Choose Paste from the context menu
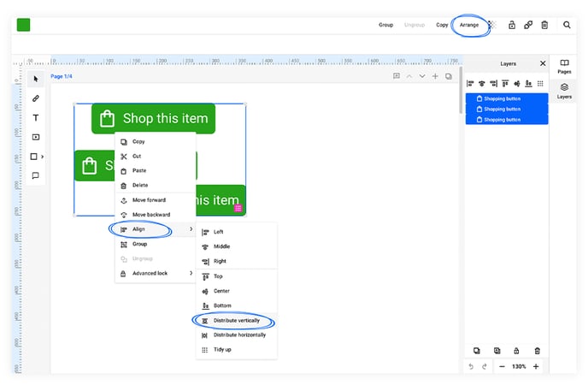The height and width of the screenshot is (391, 588). tap(156, 170)
